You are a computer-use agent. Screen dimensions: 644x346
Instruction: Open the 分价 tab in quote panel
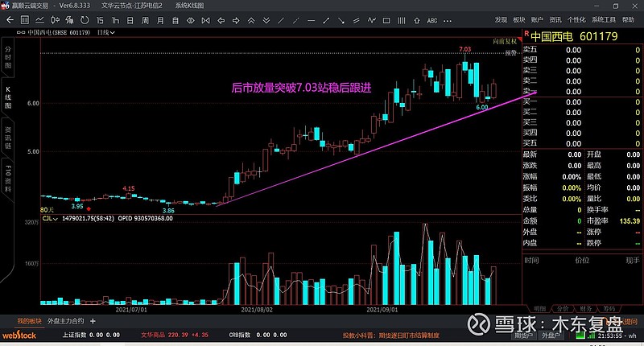coord(563,308)
